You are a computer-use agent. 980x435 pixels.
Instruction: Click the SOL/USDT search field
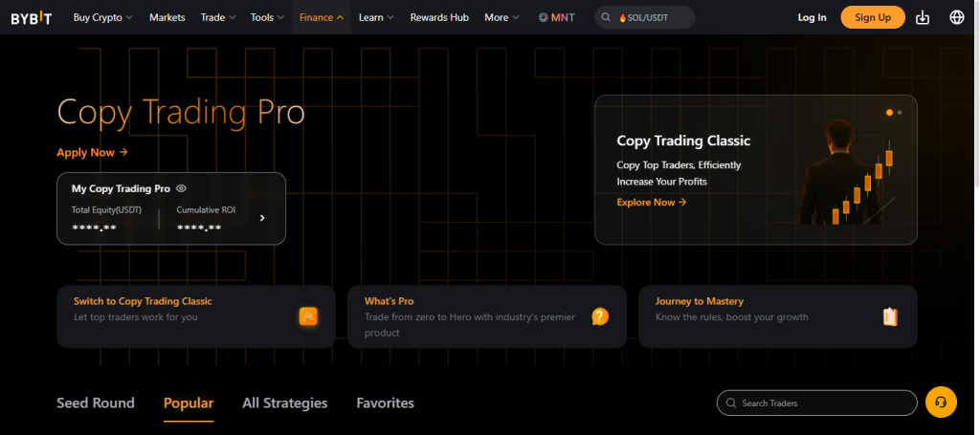pyautogui.click(x=644, y=17)
